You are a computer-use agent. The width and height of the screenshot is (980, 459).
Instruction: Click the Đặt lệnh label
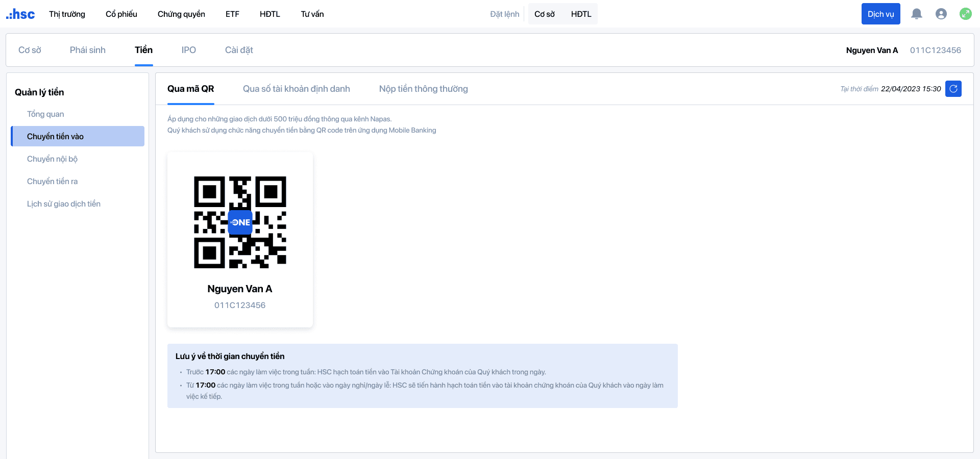pos(505,14)
